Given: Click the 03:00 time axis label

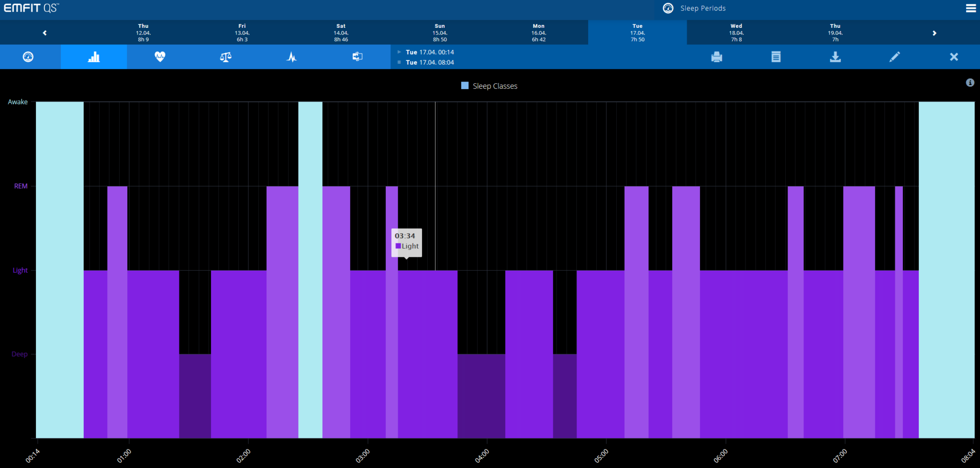Looking at the screenshot, I should click(363, 456).
